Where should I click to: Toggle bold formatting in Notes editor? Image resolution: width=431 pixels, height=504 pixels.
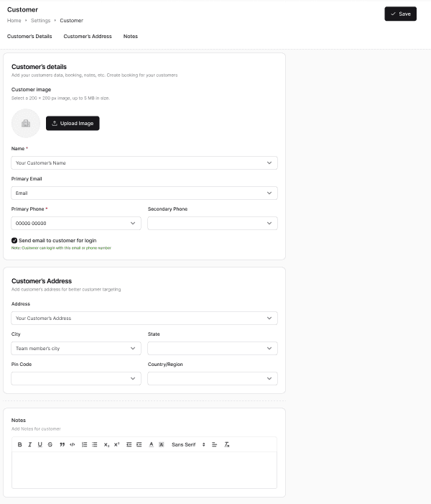[x=19, y=444]
